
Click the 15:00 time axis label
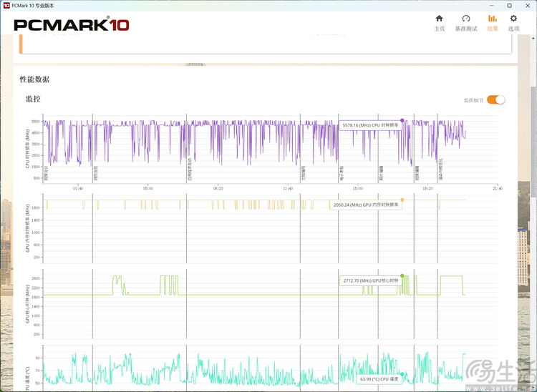pyautogui.click(x=358, y=188)
